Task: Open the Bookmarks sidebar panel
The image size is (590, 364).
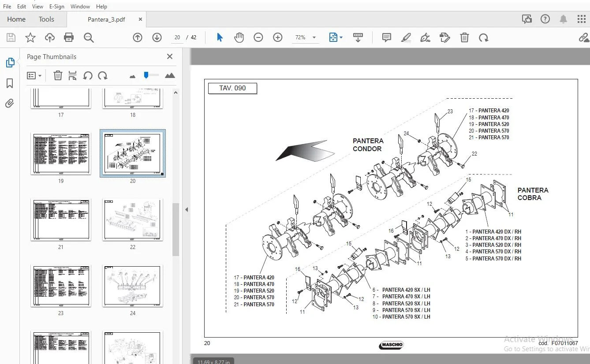Action: point(10,83)
